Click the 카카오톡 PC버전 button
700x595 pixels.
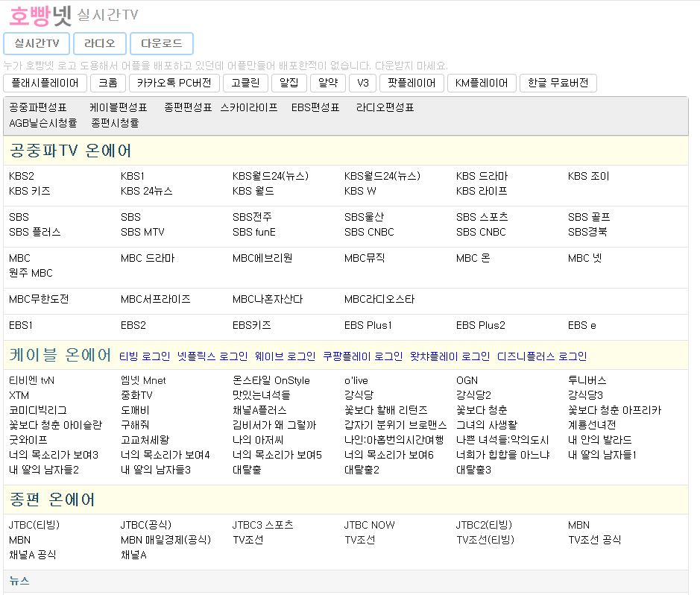coord(174,83)
